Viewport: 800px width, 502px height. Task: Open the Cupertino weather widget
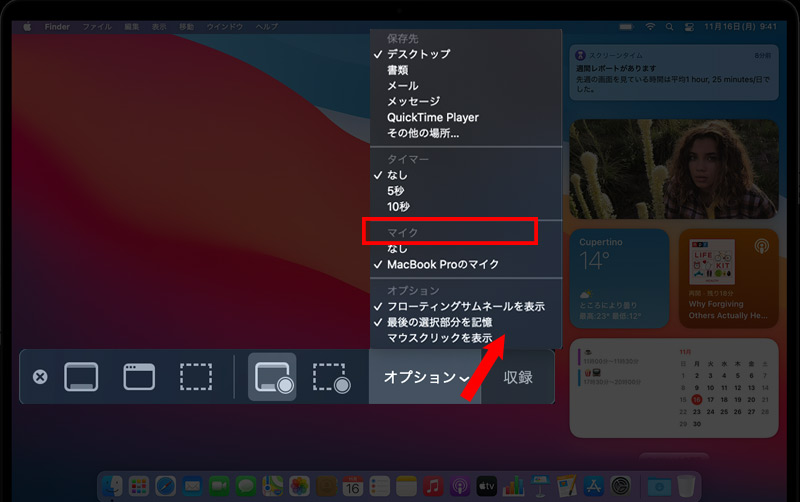click(x=619, y=279)
